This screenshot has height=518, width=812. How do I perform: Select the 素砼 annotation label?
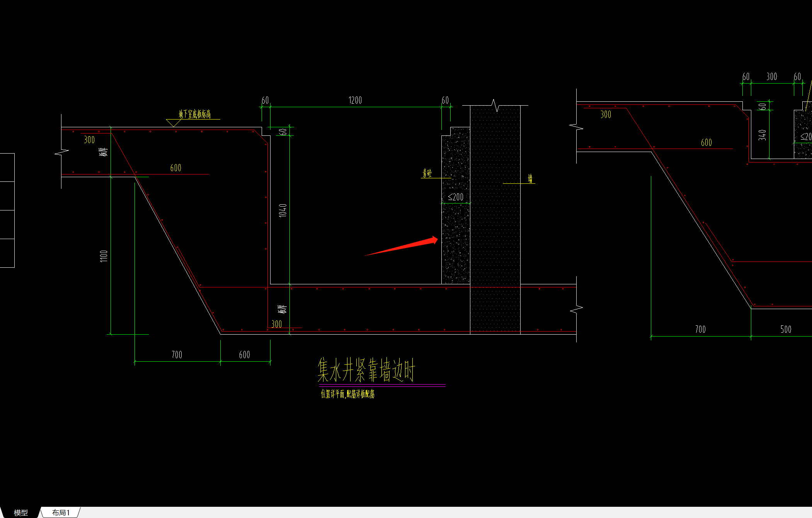[427, 173]
